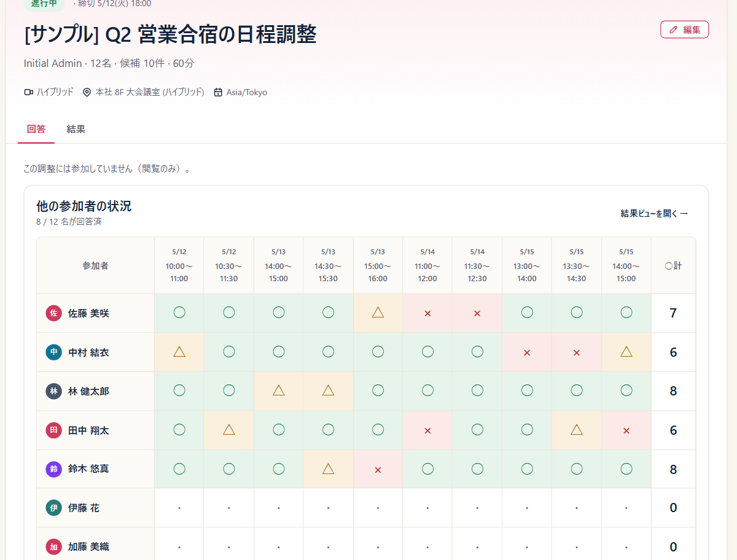Image resolution: width=737 pixels, height=560 pixels.
Task: Click 鈴木 悠真's cross for 5/13 15:00
Action: (378, 470)
